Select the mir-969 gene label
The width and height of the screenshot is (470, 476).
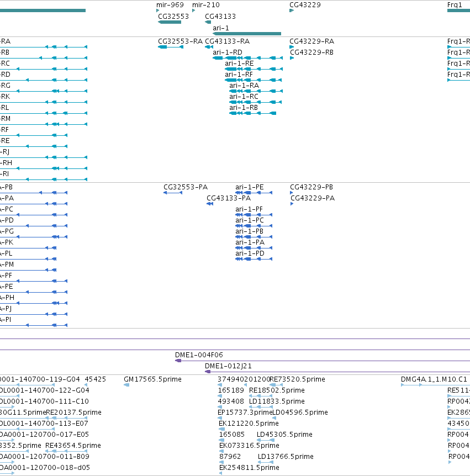(170, 5)
